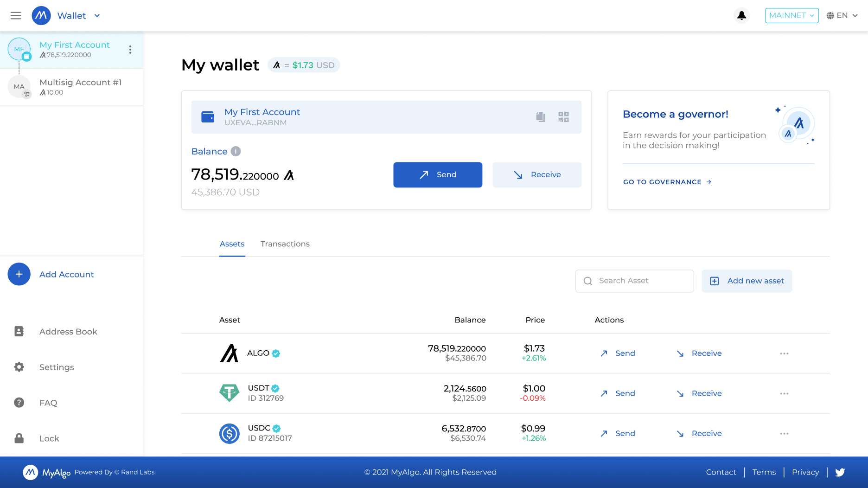Click the blue Send button
This screenshot has height=488, width=868.
(x=438, y=175)
